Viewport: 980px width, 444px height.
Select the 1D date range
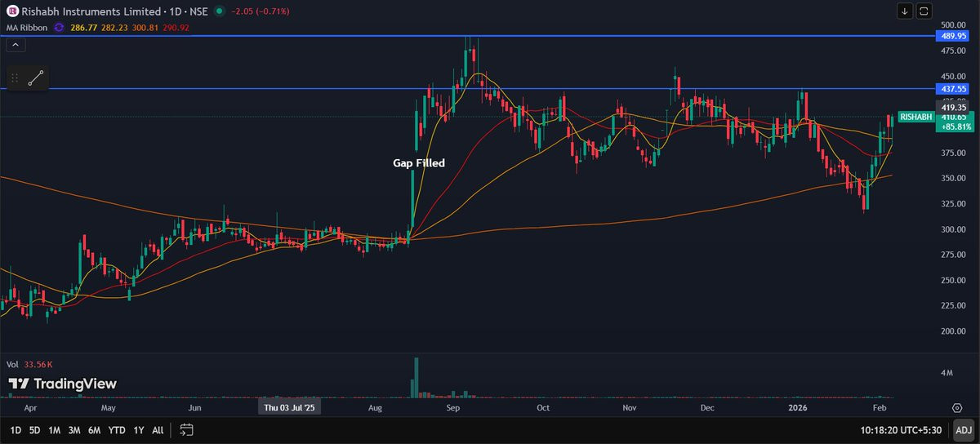click(16, 429)
